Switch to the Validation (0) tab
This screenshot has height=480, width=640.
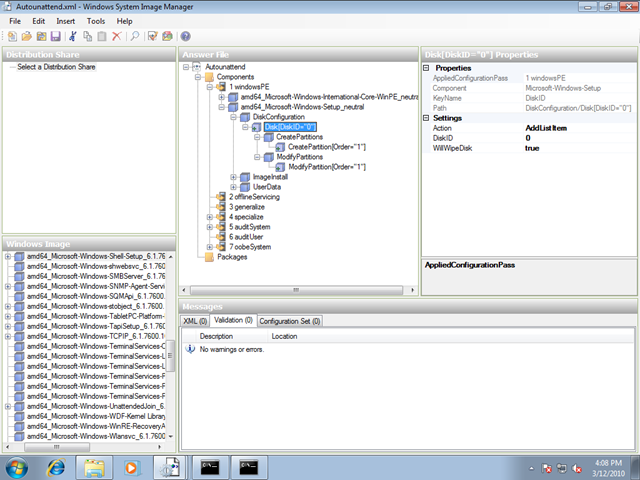[x=233, y=320]
